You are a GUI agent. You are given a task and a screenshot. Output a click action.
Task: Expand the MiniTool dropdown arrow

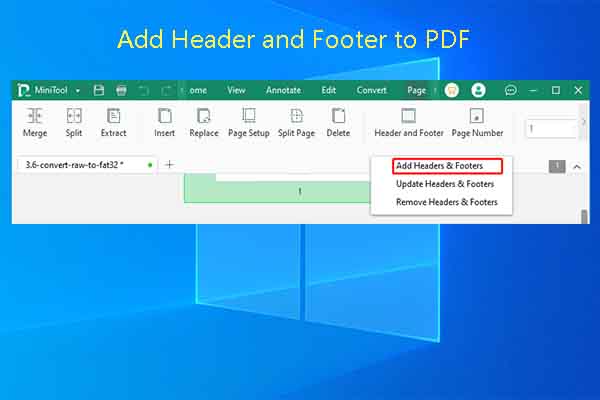(x=78, y=91)
